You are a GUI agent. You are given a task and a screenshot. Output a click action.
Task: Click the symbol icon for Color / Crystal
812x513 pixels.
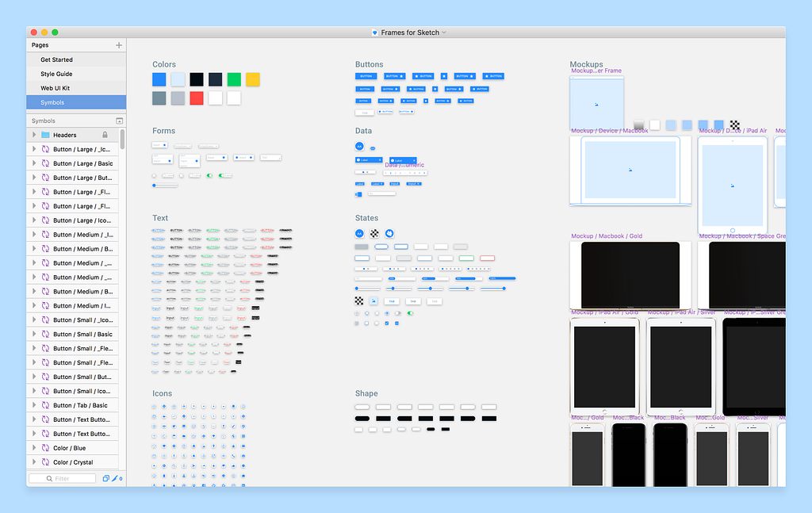[45, 462]
